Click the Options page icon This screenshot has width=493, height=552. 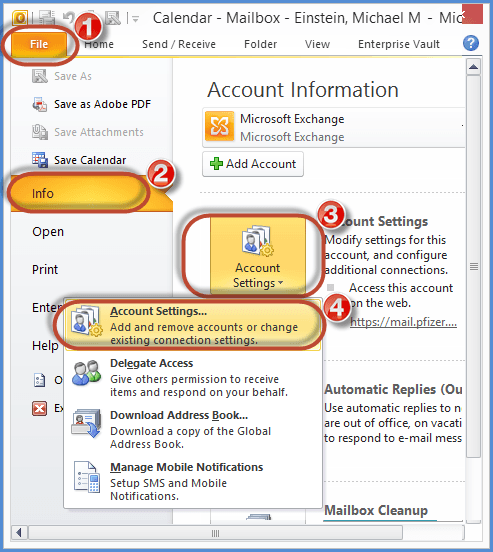(39, 381)
